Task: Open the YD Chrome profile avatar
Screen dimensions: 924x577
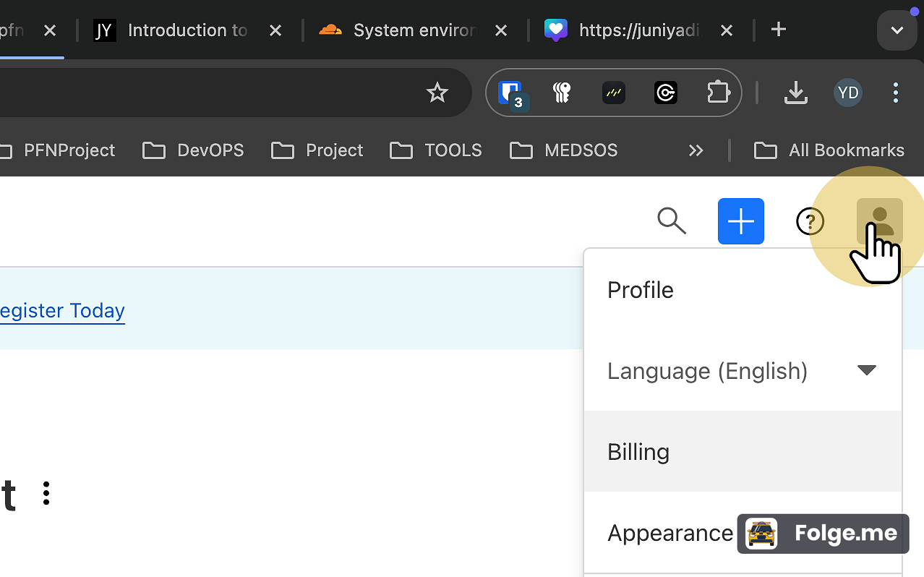Action: [x=847, y=93]
